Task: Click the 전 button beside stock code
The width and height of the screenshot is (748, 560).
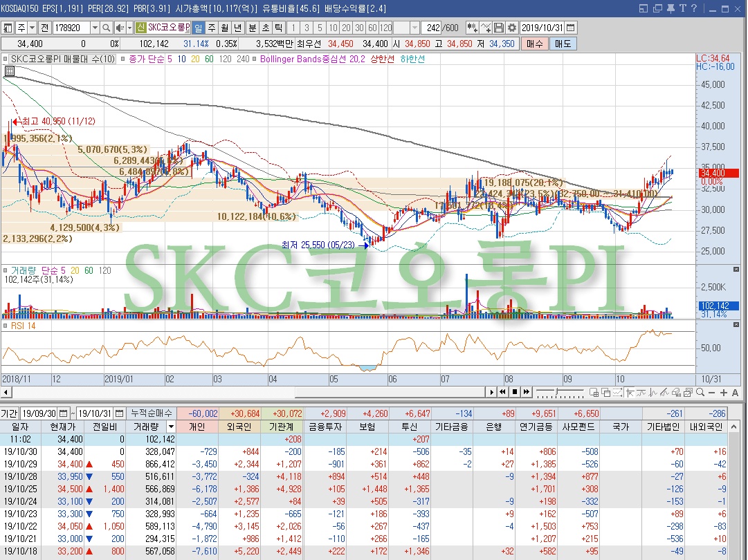Action: 45,28
